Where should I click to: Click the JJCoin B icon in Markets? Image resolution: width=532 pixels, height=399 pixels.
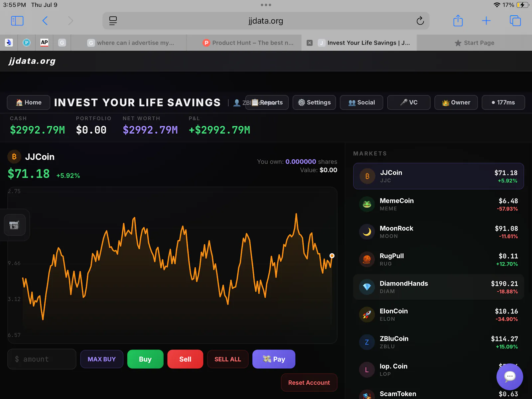[367, 176]
